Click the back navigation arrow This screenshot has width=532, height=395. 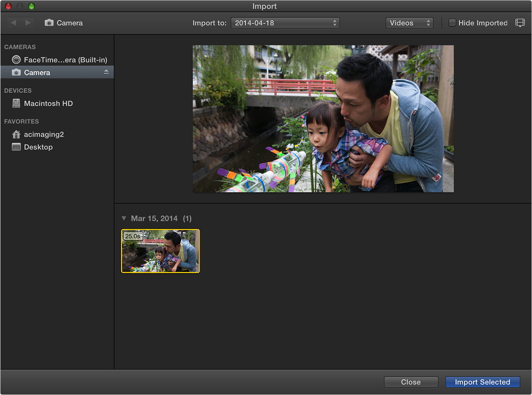(x=13, y=23)
